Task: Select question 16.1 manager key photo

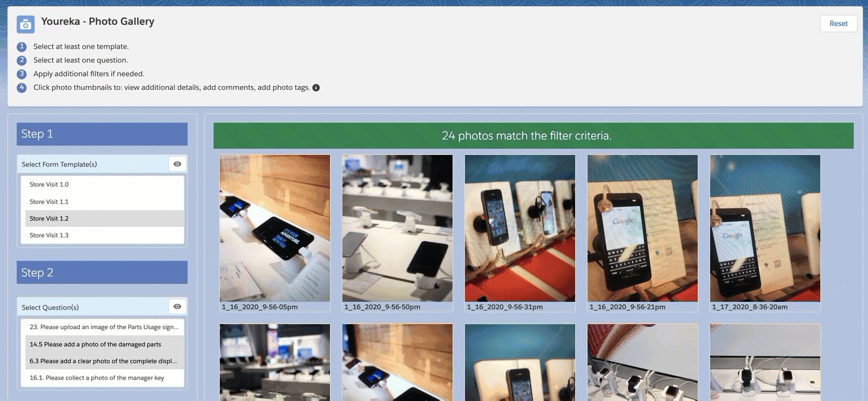Action: (x=105, y=377)
